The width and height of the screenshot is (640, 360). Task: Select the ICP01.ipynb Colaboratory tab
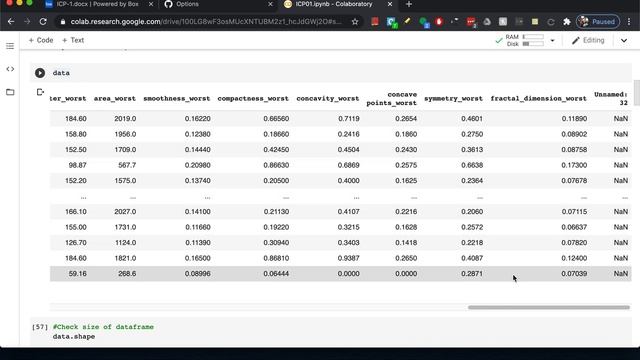coord(334,4)
